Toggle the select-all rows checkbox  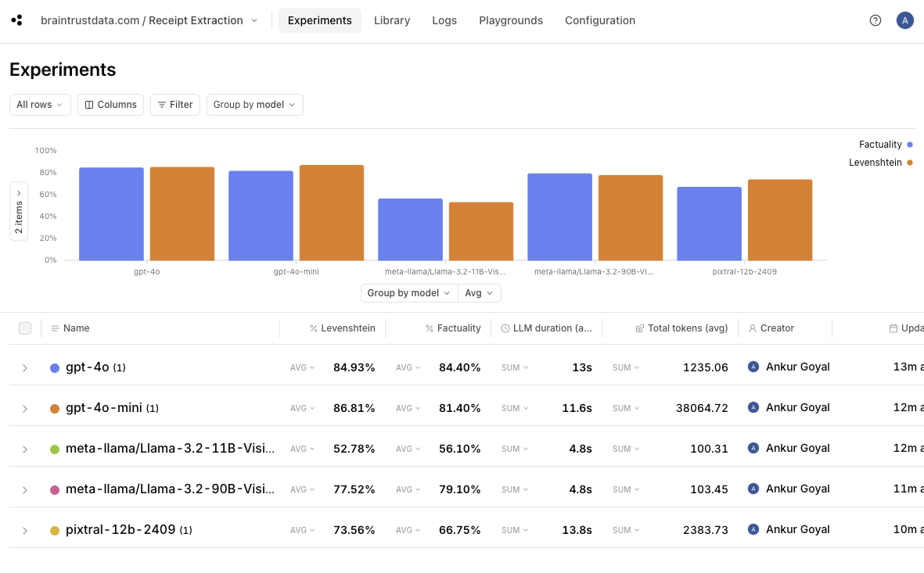[x=25, y=328]
